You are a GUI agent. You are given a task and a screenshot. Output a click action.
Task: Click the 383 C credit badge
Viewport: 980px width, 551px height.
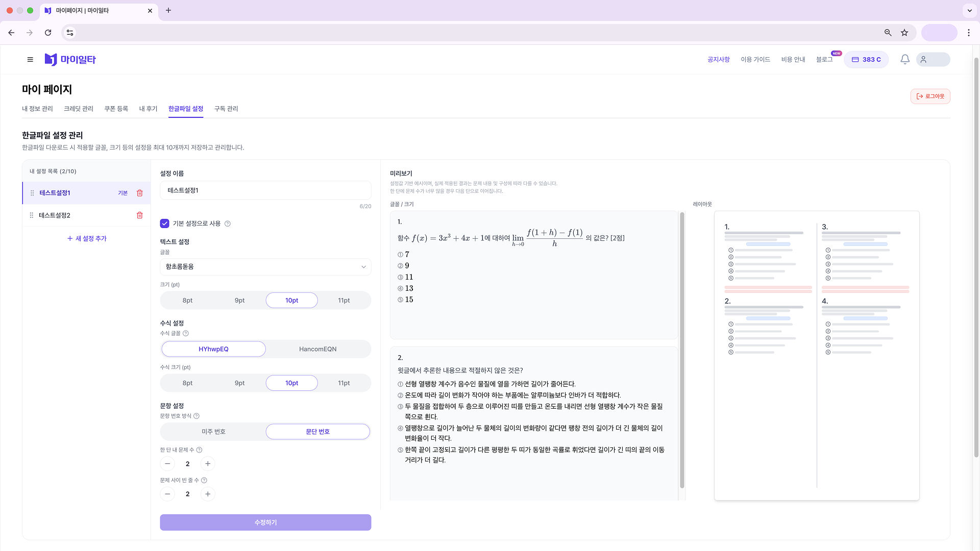(x=866, y=60)
